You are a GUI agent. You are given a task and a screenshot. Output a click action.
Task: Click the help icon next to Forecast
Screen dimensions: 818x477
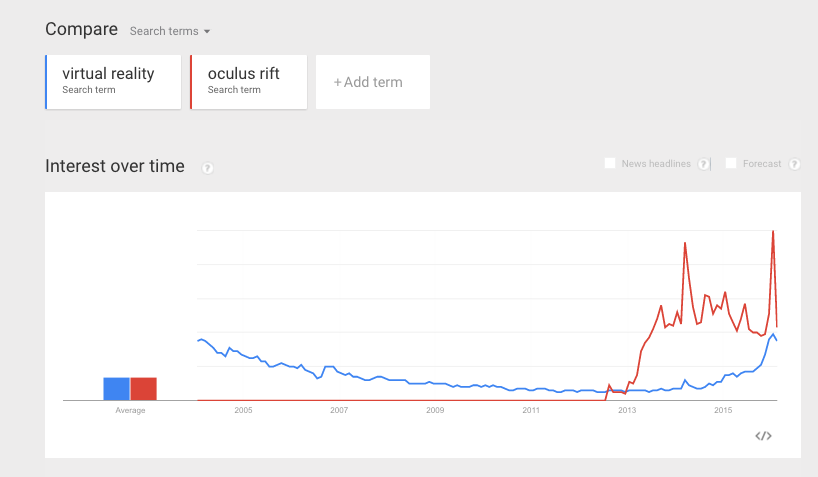pos(794,164)
